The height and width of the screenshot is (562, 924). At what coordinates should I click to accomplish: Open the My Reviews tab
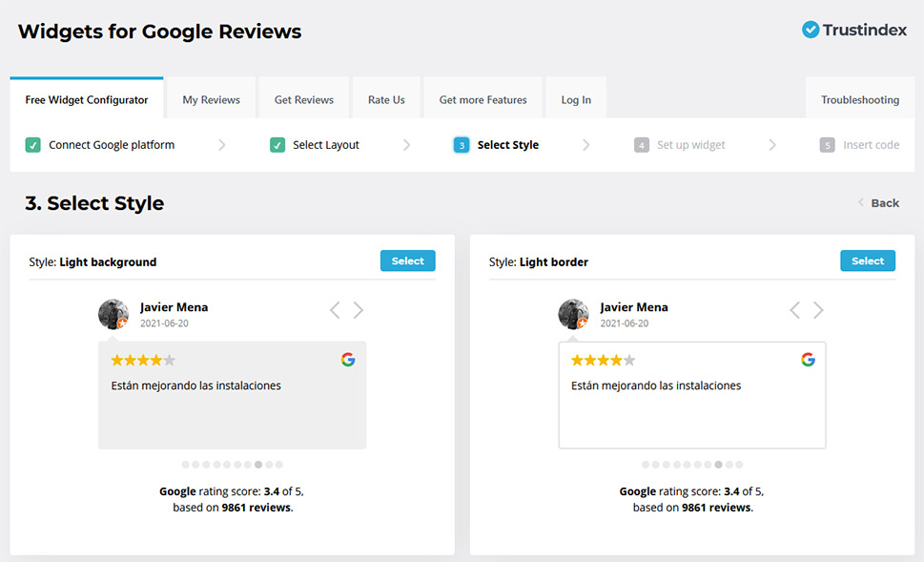[x=211, y=99]
